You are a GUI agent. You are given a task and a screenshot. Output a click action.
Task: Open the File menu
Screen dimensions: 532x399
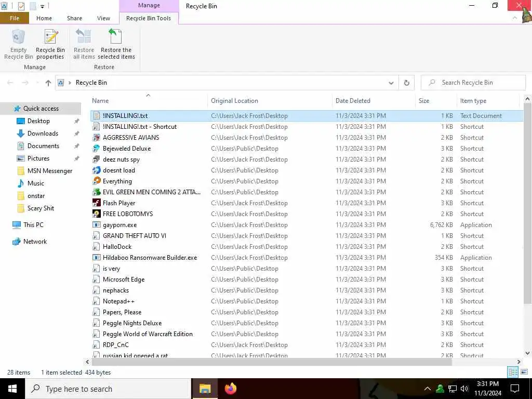coord(15,18)
